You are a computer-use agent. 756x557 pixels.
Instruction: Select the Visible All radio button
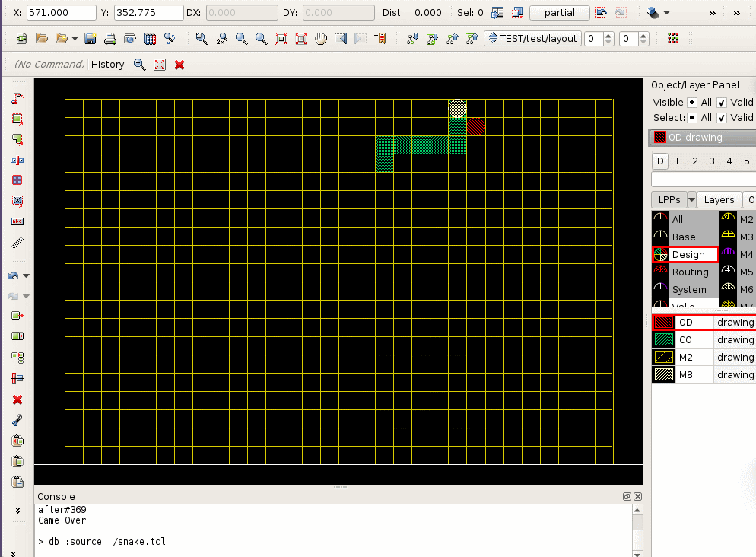coord(692,102)
